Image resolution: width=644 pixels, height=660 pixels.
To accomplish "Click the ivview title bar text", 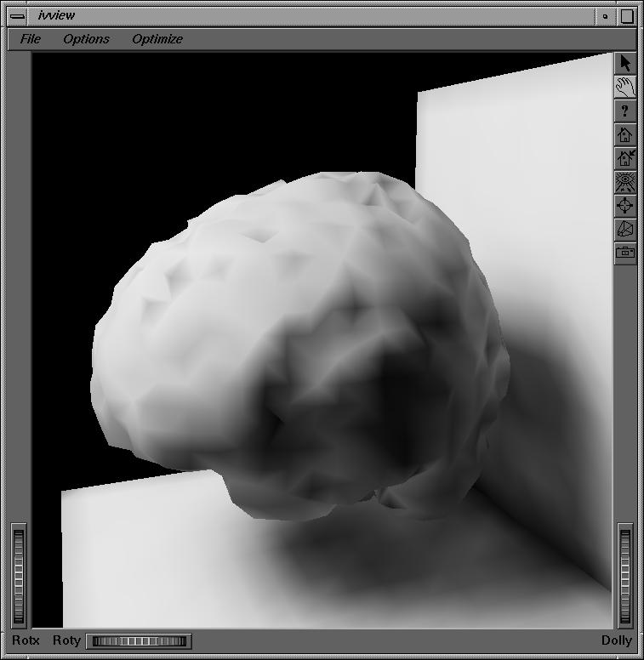I will (x=56, y=15).
